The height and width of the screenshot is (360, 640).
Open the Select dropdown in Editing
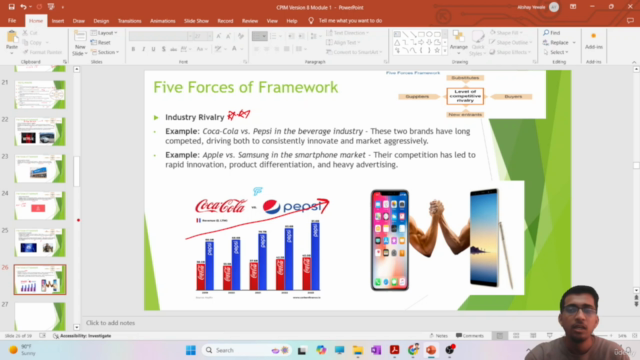(x=556, y=52)
